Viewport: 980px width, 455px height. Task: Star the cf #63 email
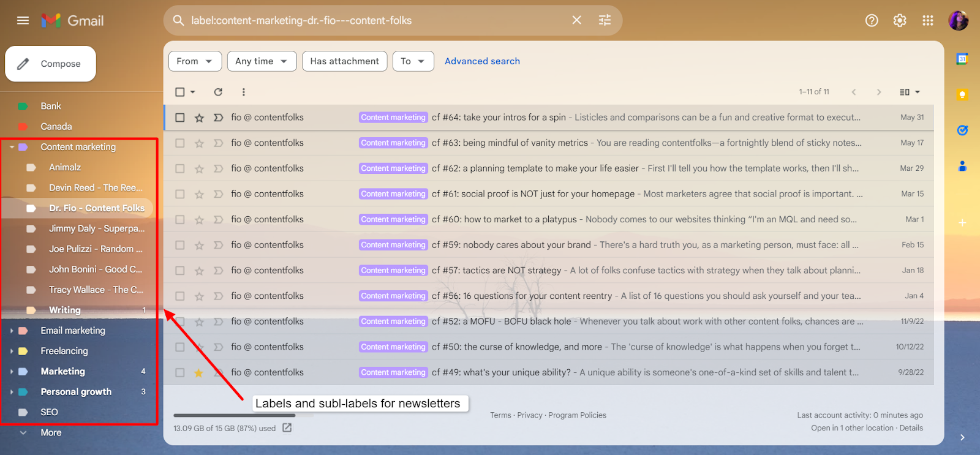click(x=199, y=143)
